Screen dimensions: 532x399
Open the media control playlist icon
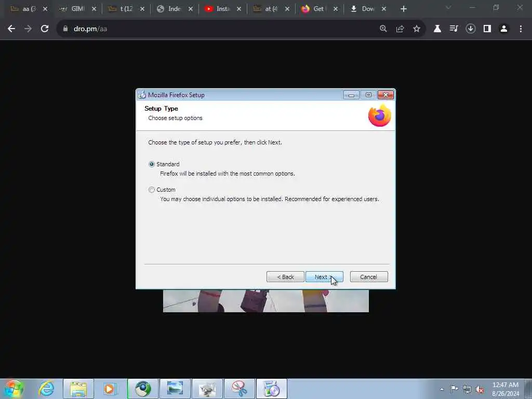(x=454, y=29)
